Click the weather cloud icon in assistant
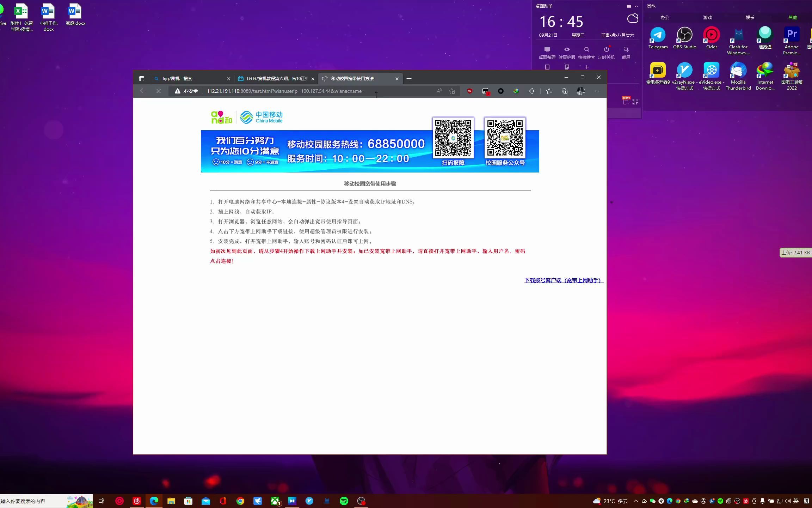812x508 pixels. [633, 18]
